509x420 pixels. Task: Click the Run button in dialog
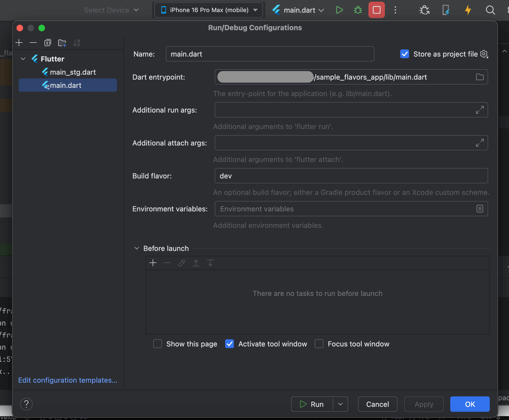tap(312, 404)
